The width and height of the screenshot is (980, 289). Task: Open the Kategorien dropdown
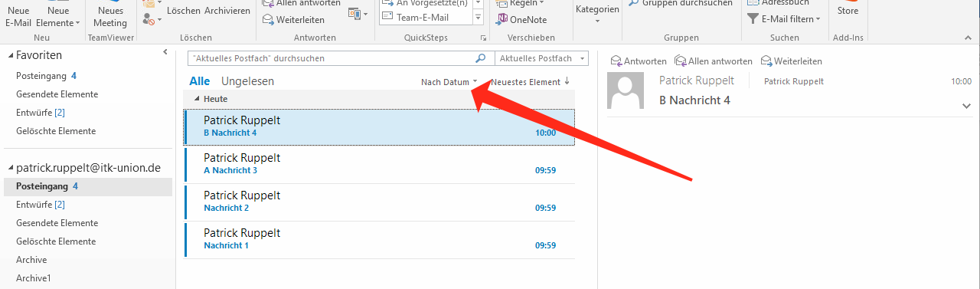597,14
